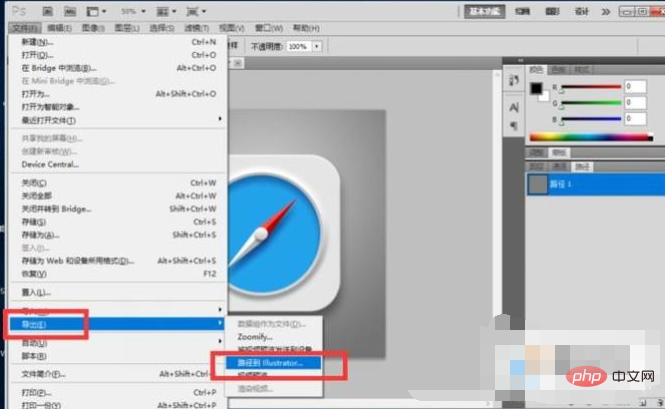665x409 pixels.
Task: Switch to the Swatches (色板) tab
Action: point(558,70)
